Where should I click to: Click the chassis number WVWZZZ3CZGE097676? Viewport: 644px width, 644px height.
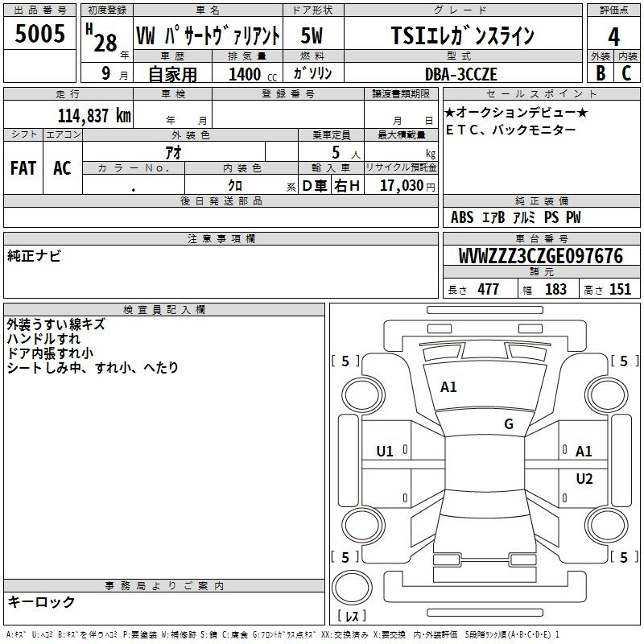[x=540, y=257]
